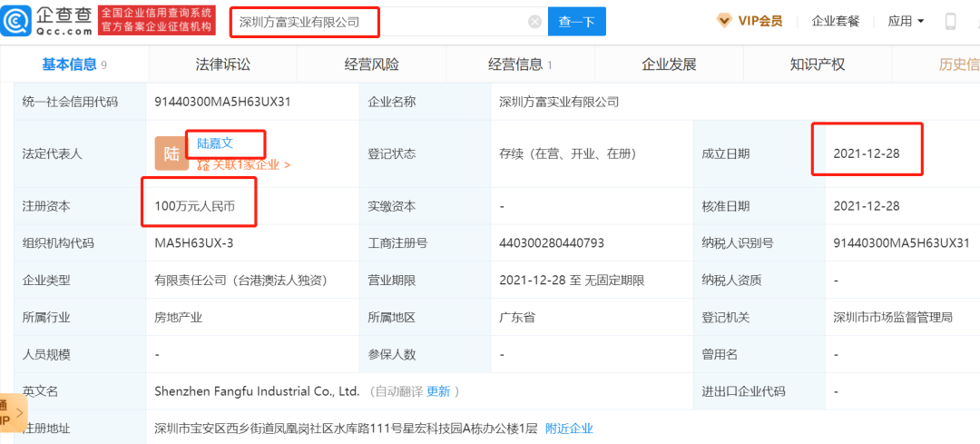This screenshot has width=980, height=444.
Task: Click the search field with company name
Action: point(388,22)
